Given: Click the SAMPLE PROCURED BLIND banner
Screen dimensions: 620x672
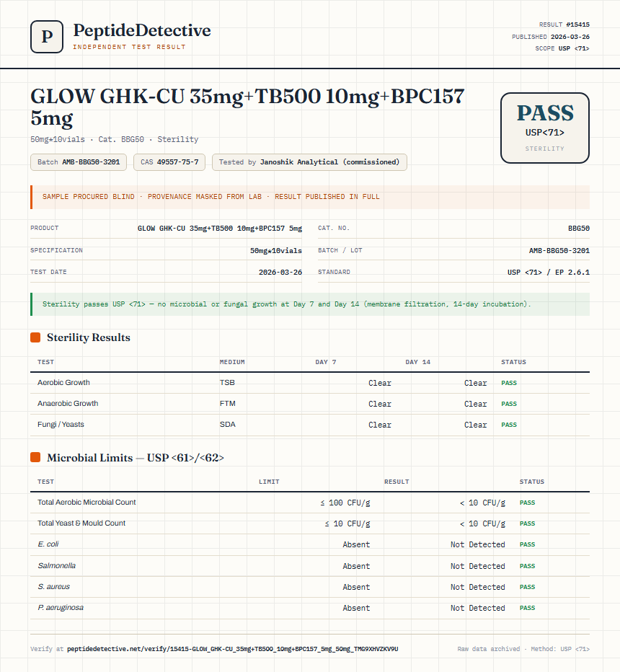Looking at the screenshot, I should (x=310, y=197).
